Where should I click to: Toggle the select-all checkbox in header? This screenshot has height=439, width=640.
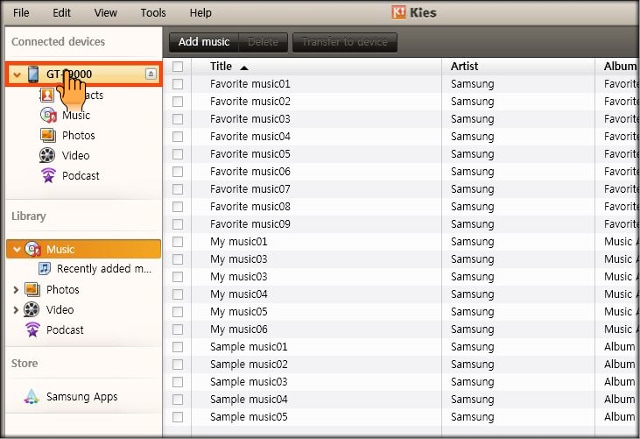[x=178, y=67]
